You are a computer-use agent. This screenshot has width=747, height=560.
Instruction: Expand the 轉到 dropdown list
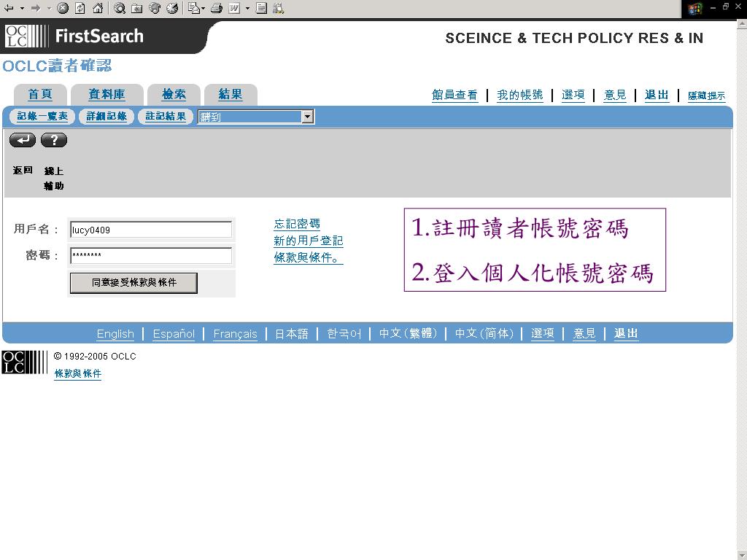[x=307, y=117]
